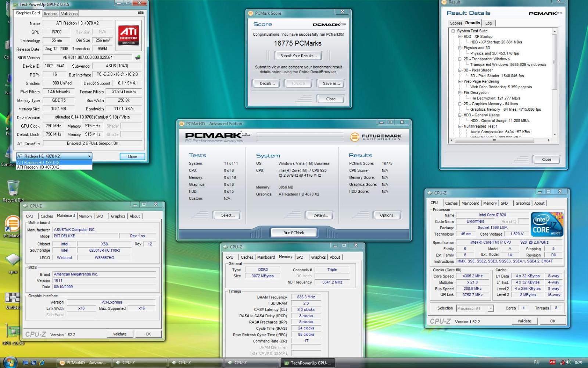The height and width of the screenshot is (368, 588).
Task: Click Validate in CPU-Z processor window
Action: coord(524,321)
